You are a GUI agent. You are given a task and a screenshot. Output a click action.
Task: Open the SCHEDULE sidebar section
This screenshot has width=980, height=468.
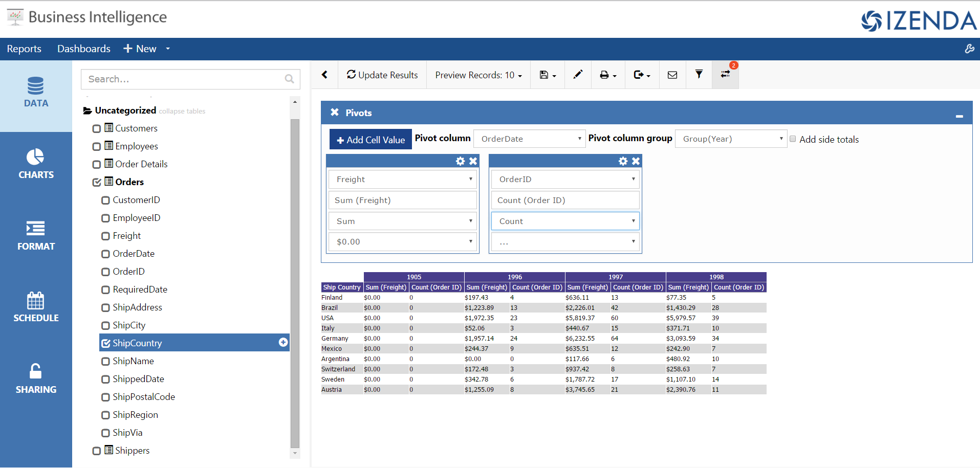coord(36,307)
